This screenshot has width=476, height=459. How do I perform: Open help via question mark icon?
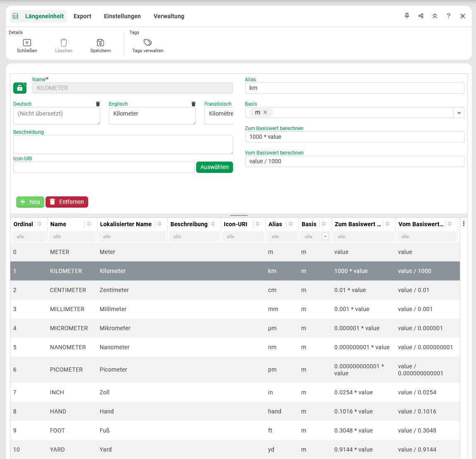[449, 16]
